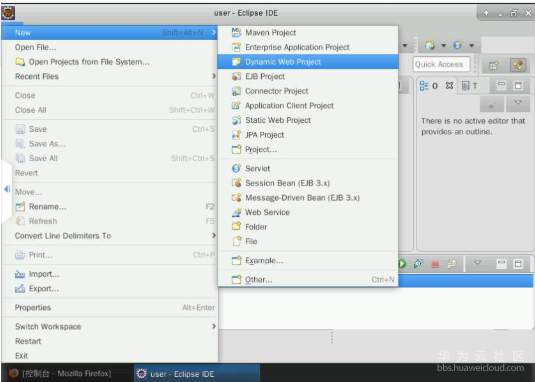Choose Message-Driven Bean (EJB 3.x)
Viewport: 535px width, 382px height.
coord(308,198)
